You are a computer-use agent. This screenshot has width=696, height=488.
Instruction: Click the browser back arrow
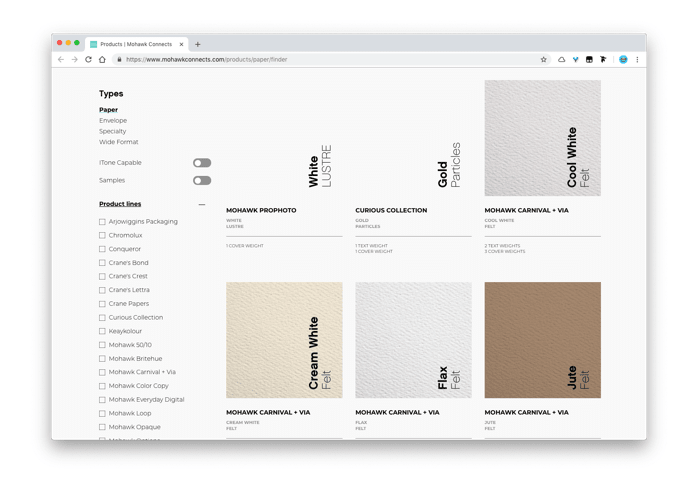point(61,60)
